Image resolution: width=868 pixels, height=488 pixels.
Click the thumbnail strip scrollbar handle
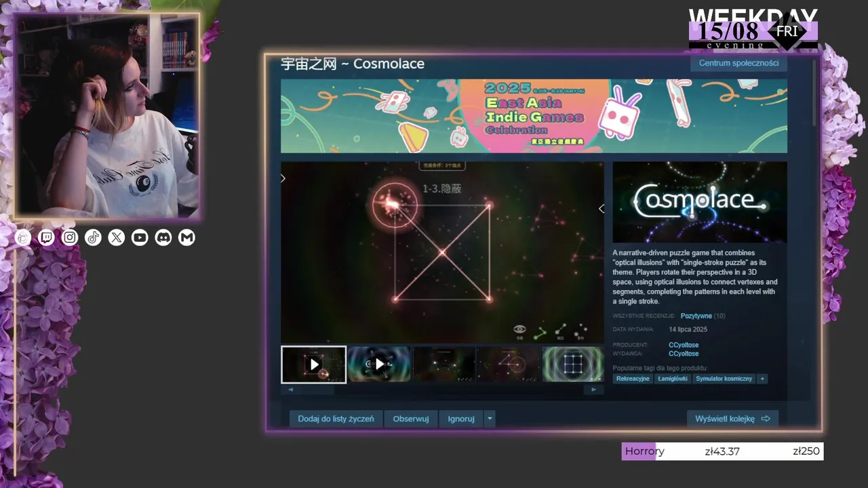pyautogui.click(x=318, y=390)
